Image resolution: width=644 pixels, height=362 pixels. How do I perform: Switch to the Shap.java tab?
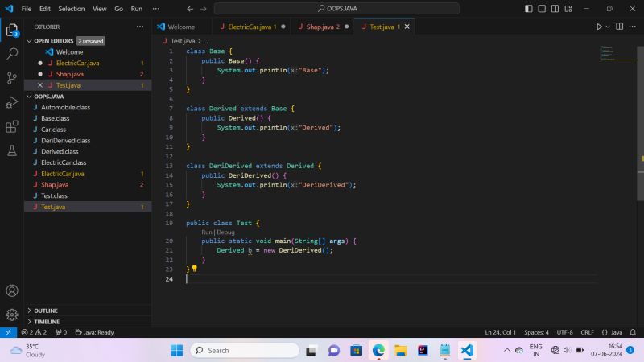(x=323, y=27)
